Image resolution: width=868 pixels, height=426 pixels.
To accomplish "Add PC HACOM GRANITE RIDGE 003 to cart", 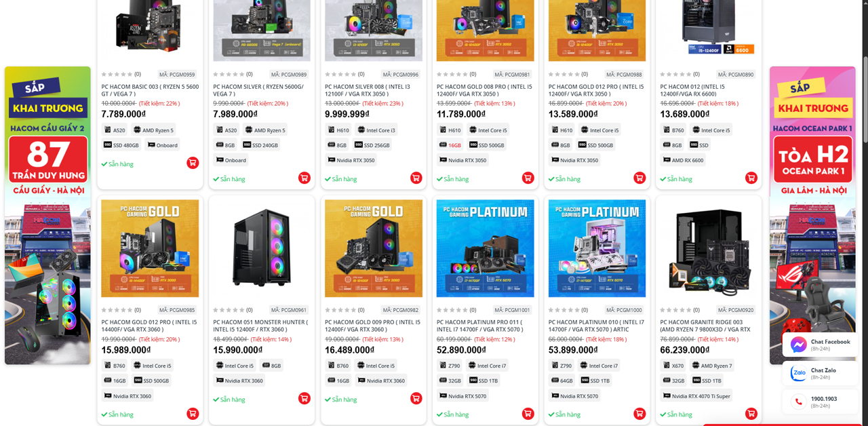I will tap(751, 413).
